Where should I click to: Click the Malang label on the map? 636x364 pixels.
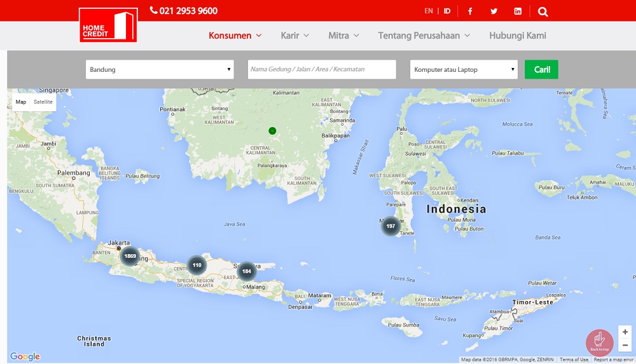(256, 287)
